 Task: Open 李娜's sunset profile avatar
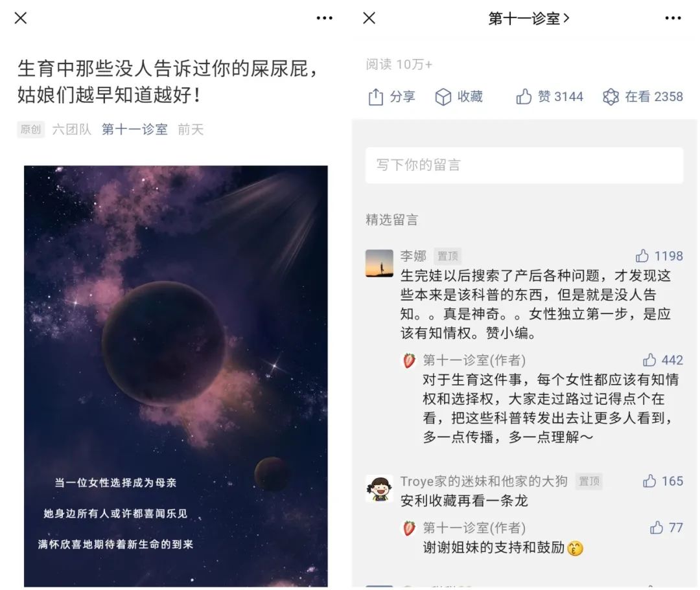point(379,263)
